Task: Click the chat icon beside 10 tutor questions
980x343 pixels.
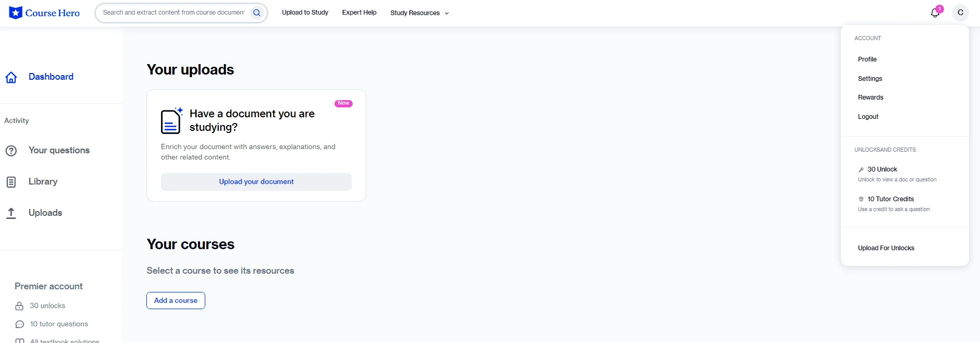Action: pyautogui.click(x=20, y=324)
